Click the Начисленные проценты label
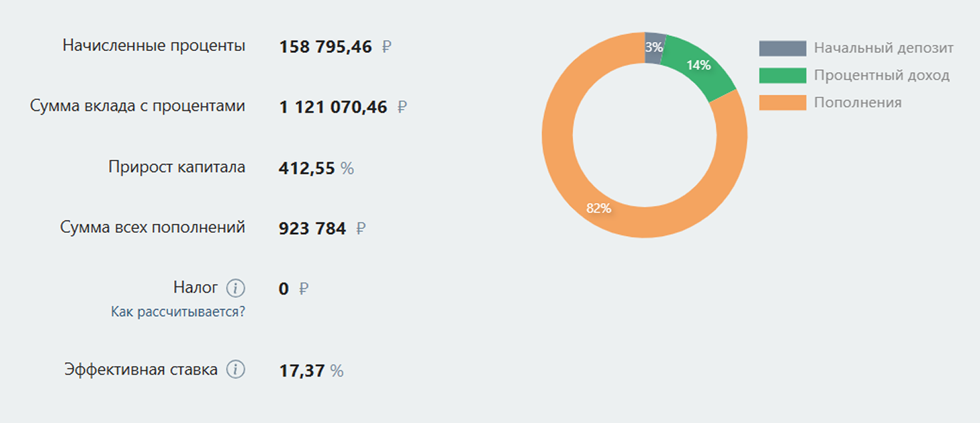 click(x=154, y=46)
